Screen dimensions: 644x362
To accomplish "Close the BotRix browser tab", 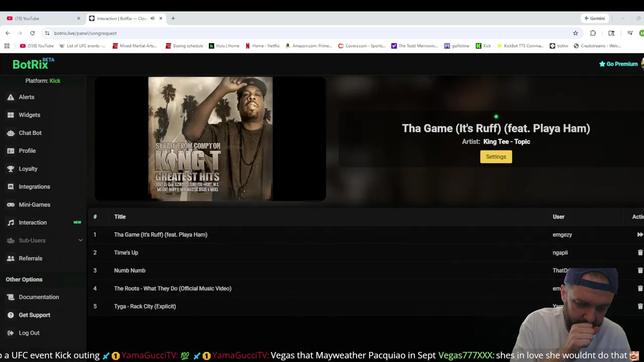I will tap(161, 19).
